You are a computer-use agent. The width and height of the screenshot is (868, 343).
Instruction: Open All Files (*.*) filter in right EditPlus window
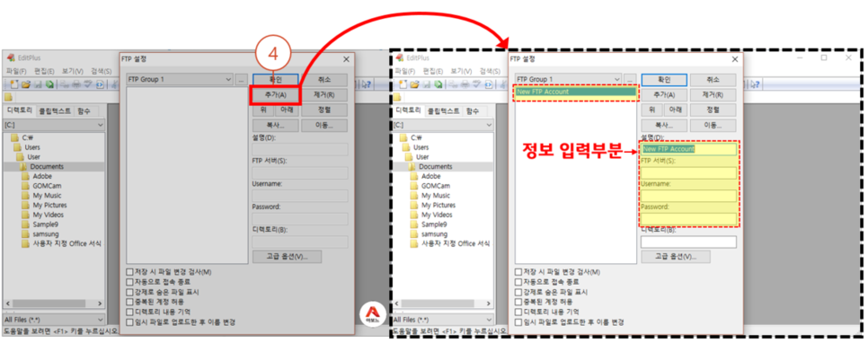pyautogui.click(x=442, y=320)
